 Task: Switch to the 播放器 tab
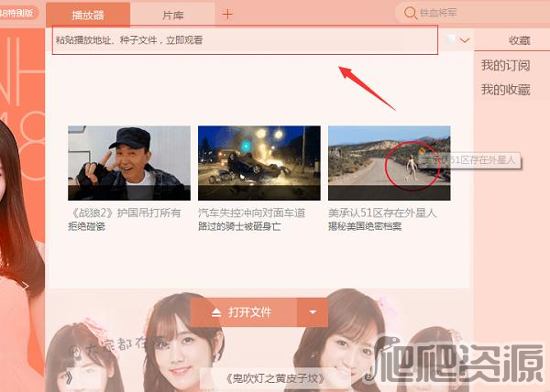[x=88, y=15]
